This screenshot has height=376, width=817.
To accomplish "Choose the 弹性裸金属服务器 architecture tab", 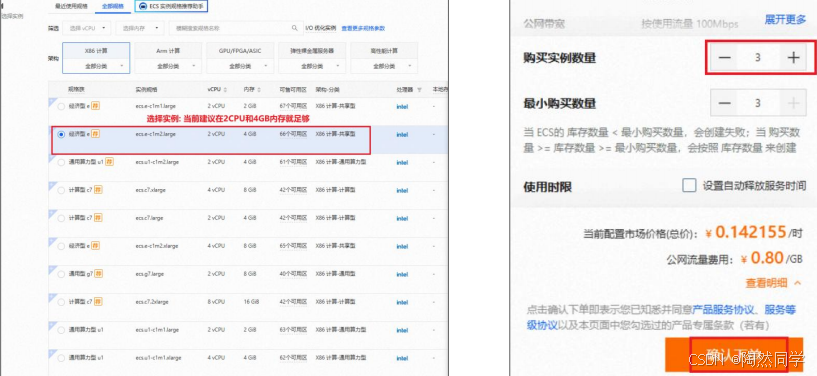I will (312, 51).
